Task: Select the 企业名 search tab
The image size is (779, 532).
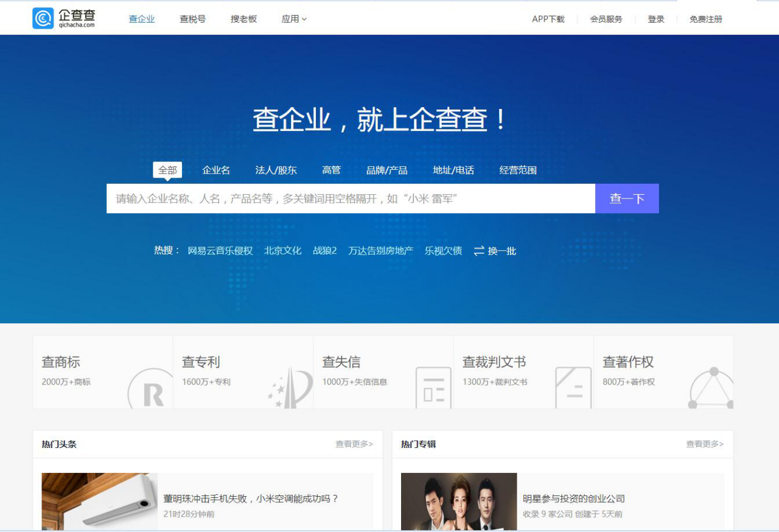Action: pos(216,170)
